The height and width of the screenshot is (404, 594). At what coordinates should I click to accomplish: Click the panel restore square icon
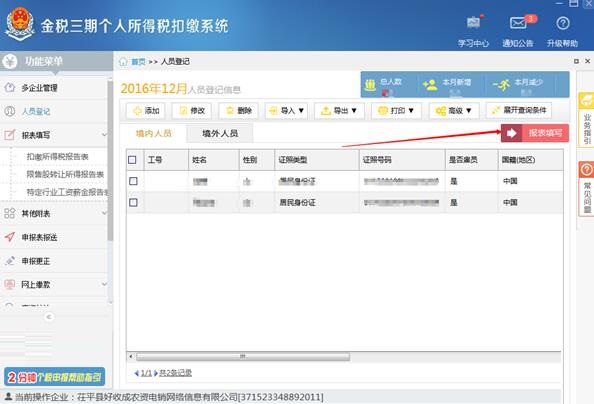click(x=576, y=61)
